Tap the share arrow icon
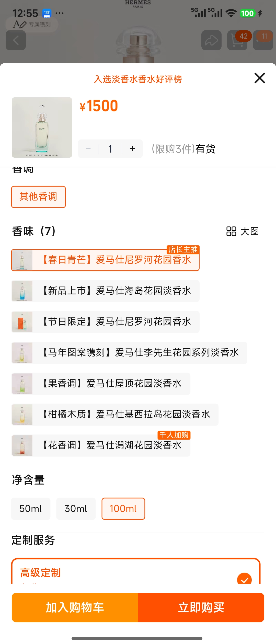The image size is (276, 644). click(x=211, y=40)
